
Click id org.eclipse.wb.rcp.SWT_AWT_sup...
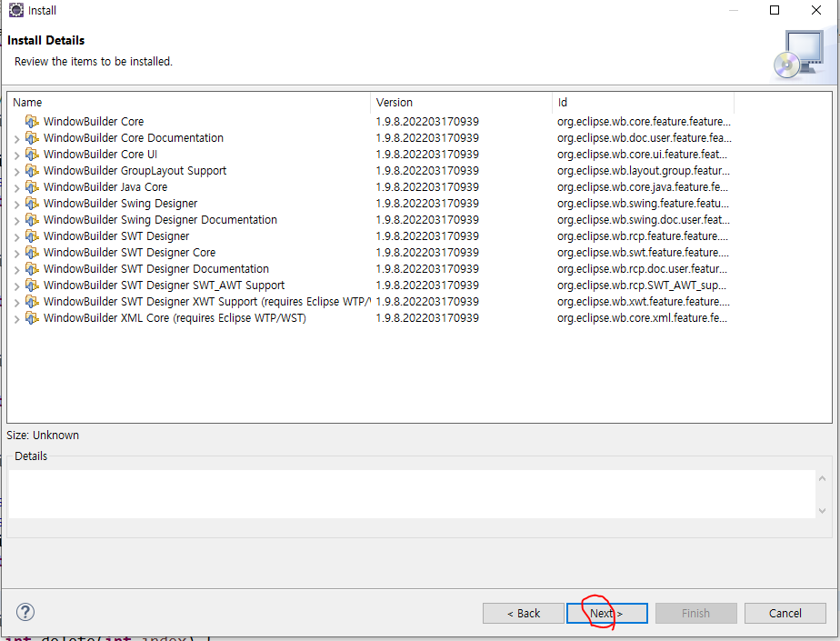coord(642,285)
